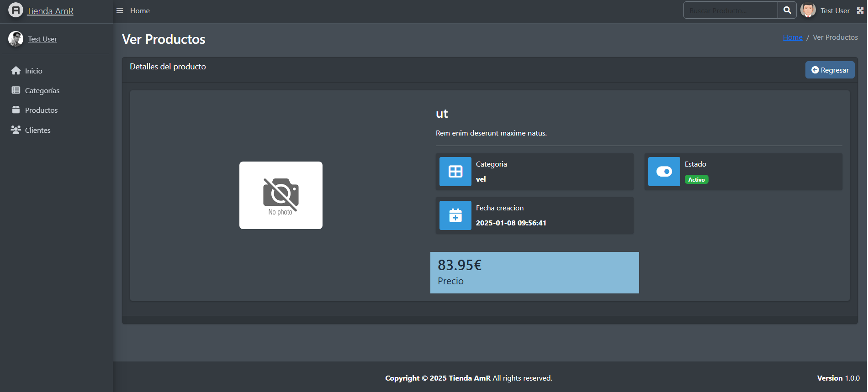Follow the Home breadcrumb link
The width and height of the screenshot is (868, 392).
pos(793,37)
